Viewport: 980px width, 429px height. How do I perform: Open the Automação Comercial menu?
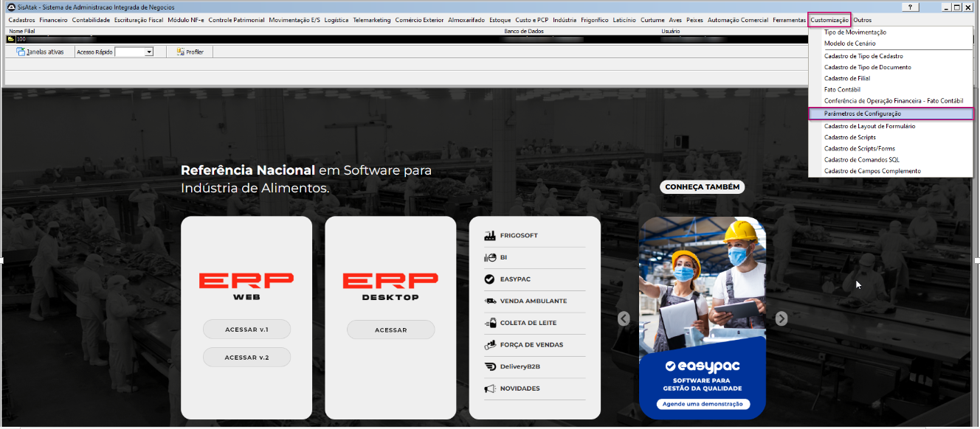739,20
